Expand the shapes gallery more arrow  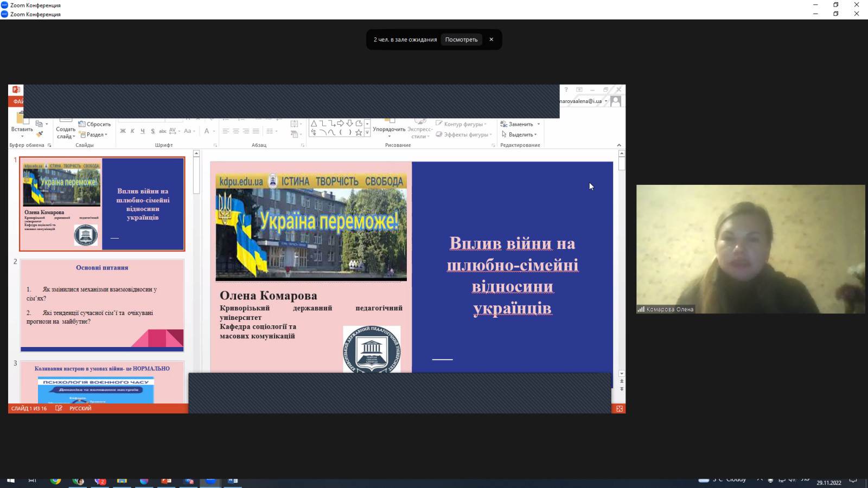[x=367, y=133]
